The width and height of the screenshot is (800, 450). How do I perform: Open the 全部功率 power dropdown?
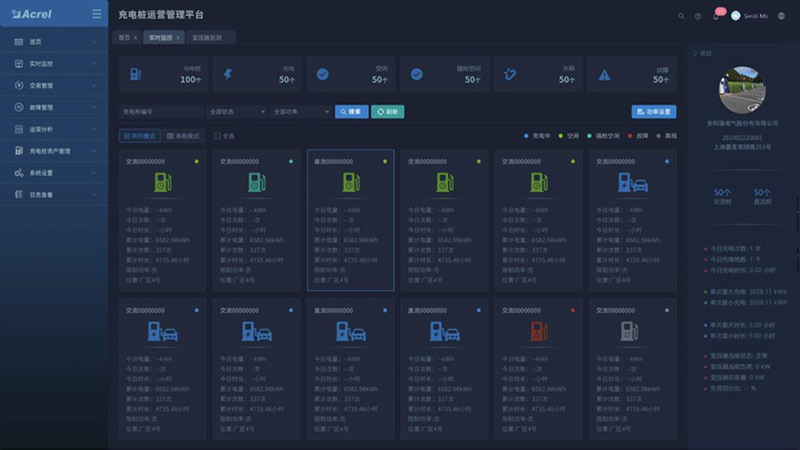pyautogui.click(x=300, y=112)
